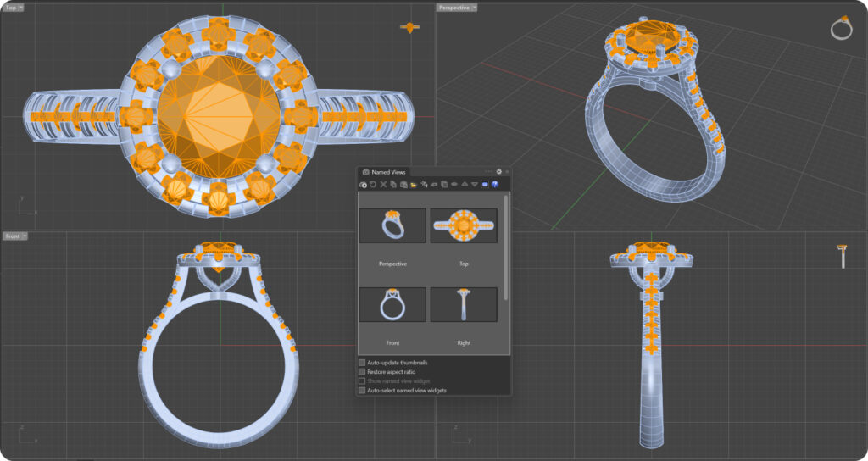Screen dimensions: 868x461
Task: Open the Top viewport title dropdown
Action: [20, 8]
